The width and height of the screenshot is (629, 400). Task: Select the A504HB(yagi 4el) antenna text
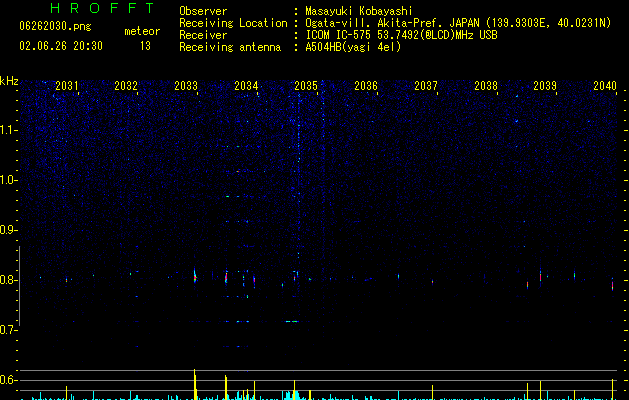pyautogui.click(x=353, y=47)
